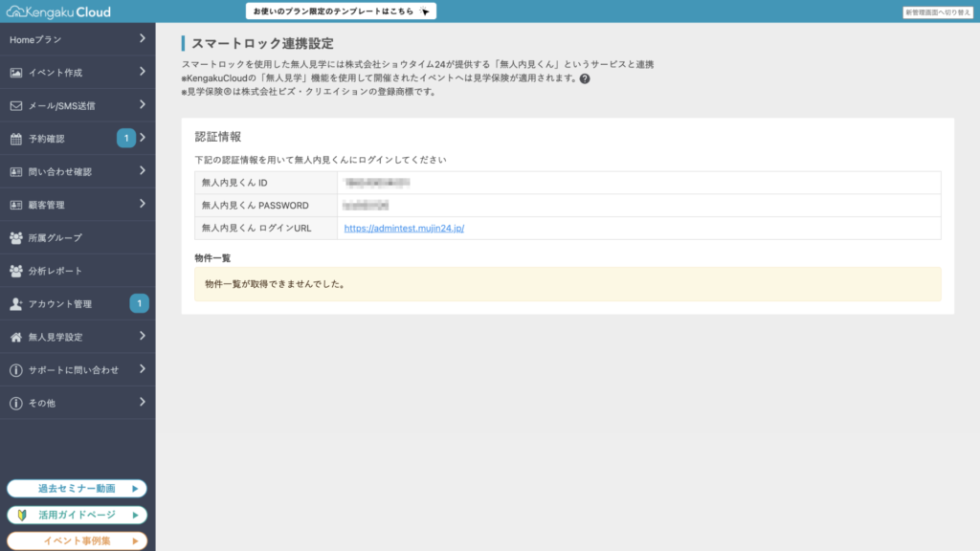
Task: Click the 過去セミナー動画 button
Action: 78,489
